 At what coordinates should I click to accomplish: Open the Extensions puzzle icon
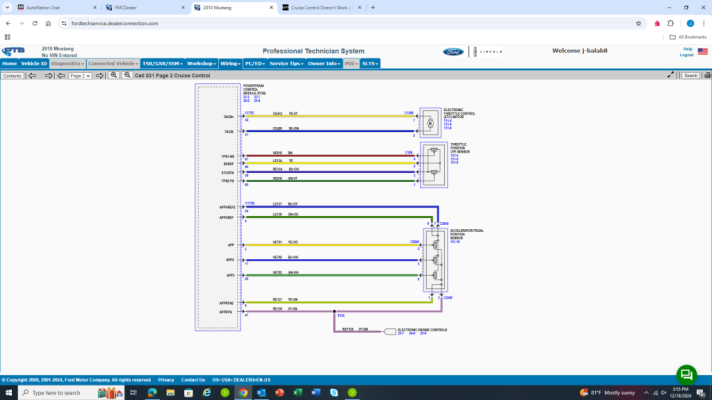coord(671,23)
